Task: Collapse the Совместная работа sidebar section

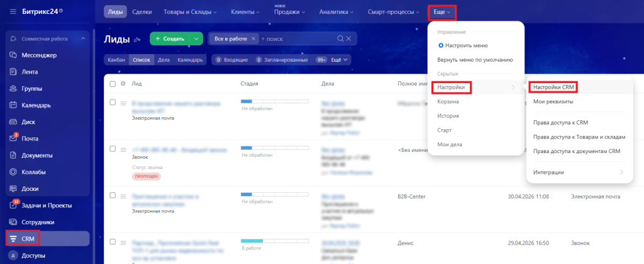Action: [83, 39]
